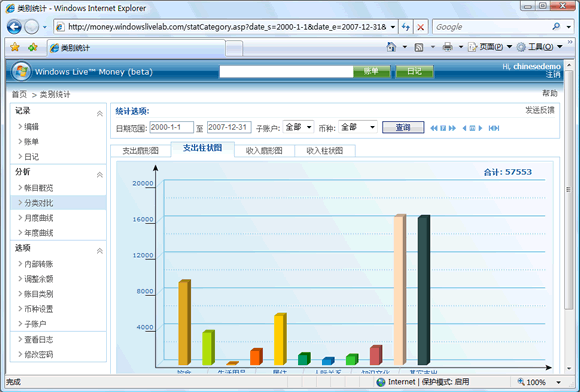The height and width of the screenshot is (392, 580).
Task: Click the Google search magnifier icon
Action: pyautogui.click(x=556, y=27)
